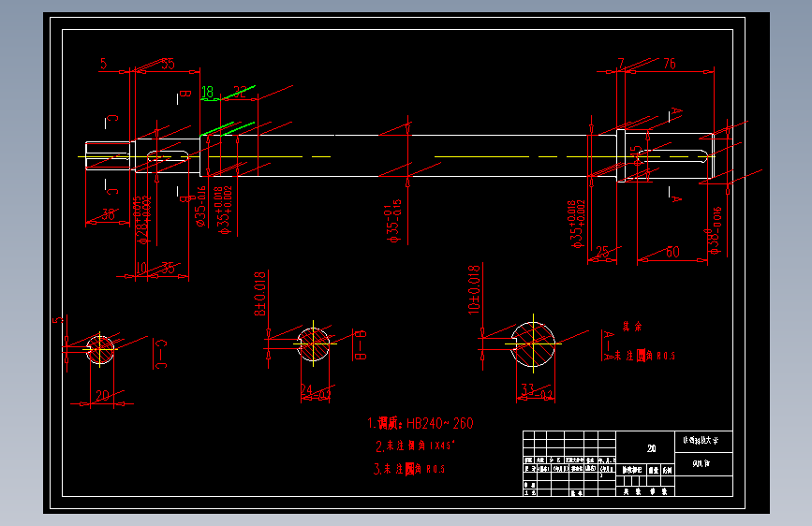Click the C-C cross-section circle

coord(100,349)
